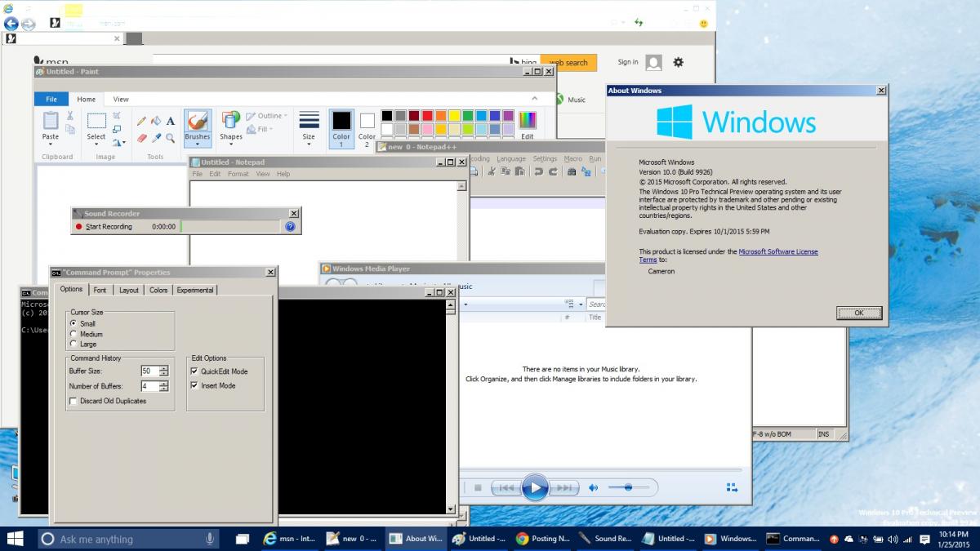Activate the Magnifier tool in Paint

171,138
